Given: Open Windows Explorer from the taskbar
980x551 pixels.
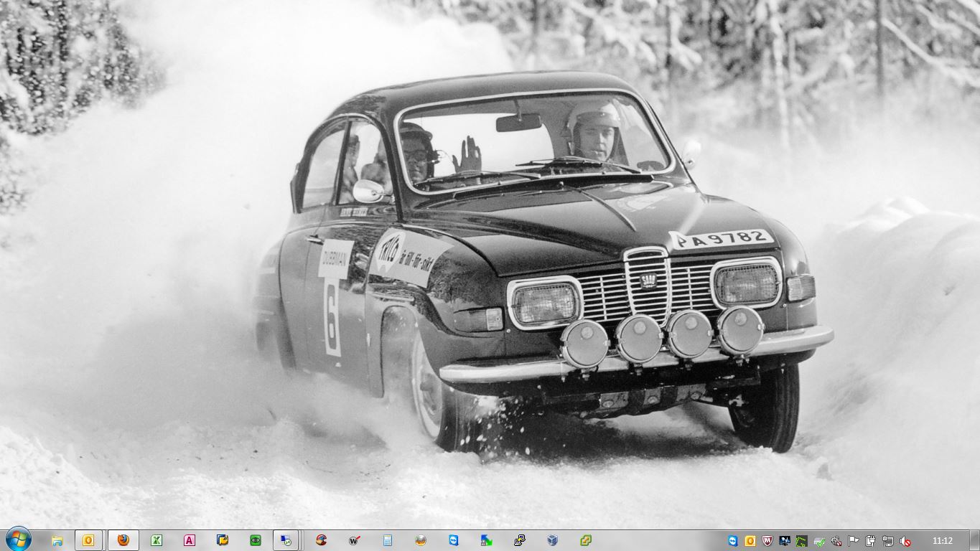Looking at the screenshot, I should pos(57,540).
